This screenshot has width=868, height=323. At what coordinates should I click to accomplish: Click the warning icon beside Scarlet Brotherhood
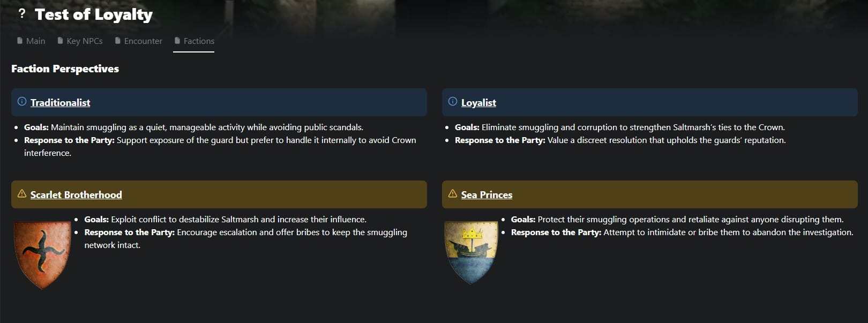click(x=22, y=194)
